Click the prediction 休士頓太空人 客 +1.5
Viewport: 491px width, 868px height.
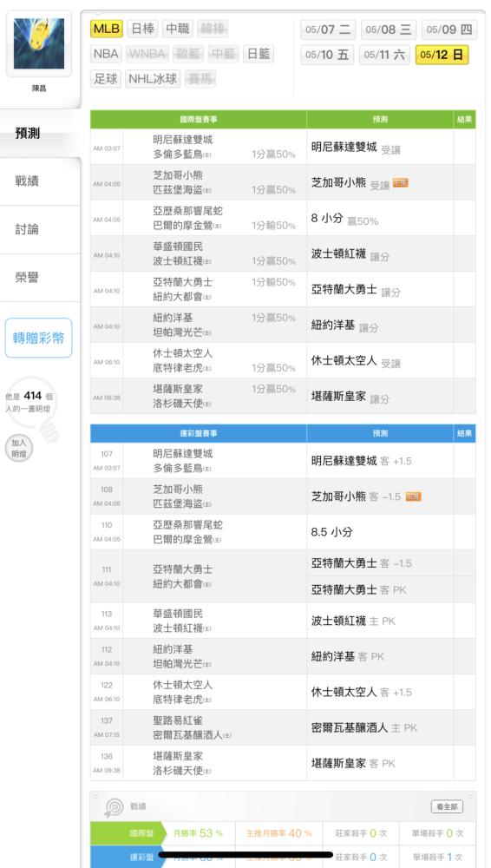click(x=361, y=692)
